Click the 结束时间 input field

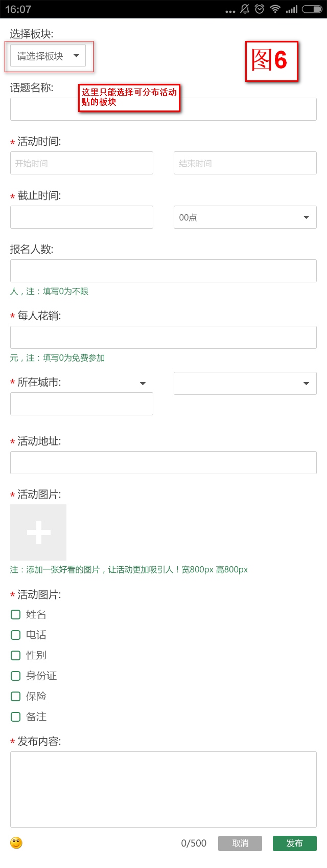point(245,163)
